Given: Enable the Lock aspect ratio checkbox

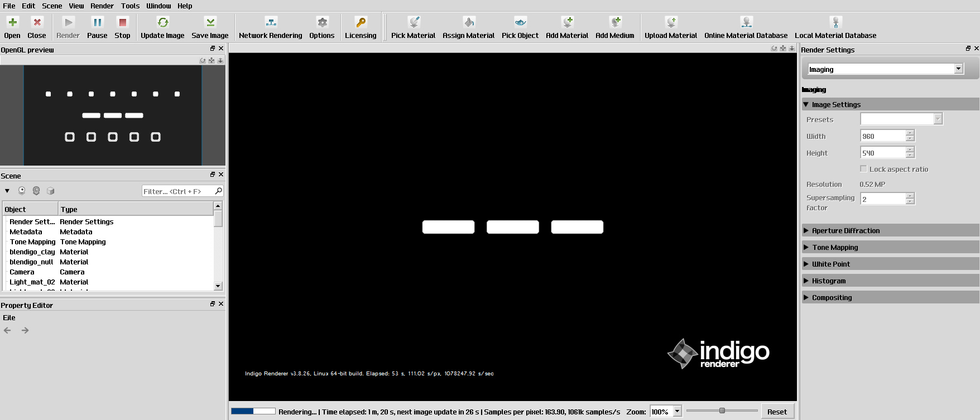Looking at the screenshot, I should [864, 169].
